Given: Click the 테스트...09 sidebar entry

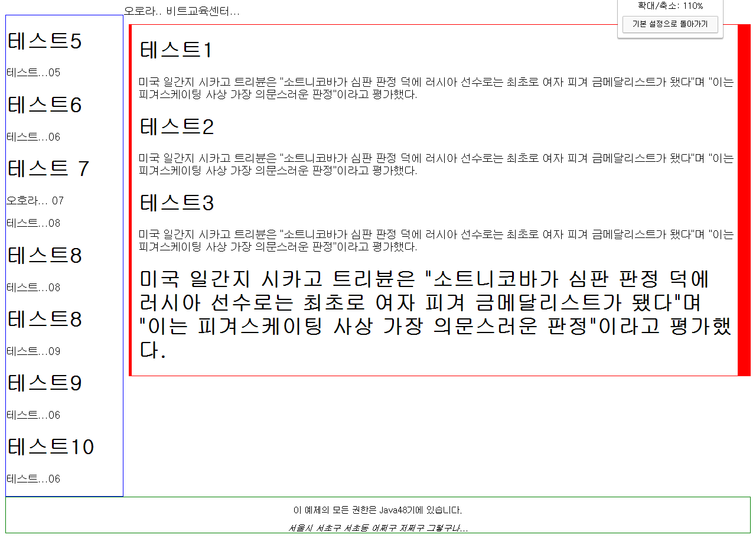Looking at the screenshot, I should point(32,351).
